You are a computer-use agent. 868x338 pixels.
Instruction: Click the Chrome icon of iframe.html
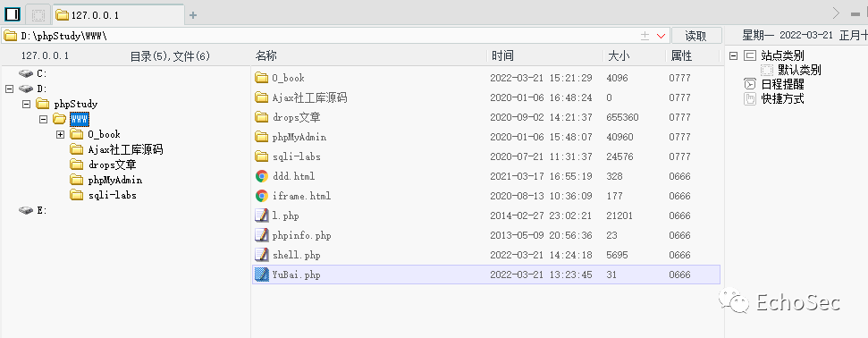[262, 196]
